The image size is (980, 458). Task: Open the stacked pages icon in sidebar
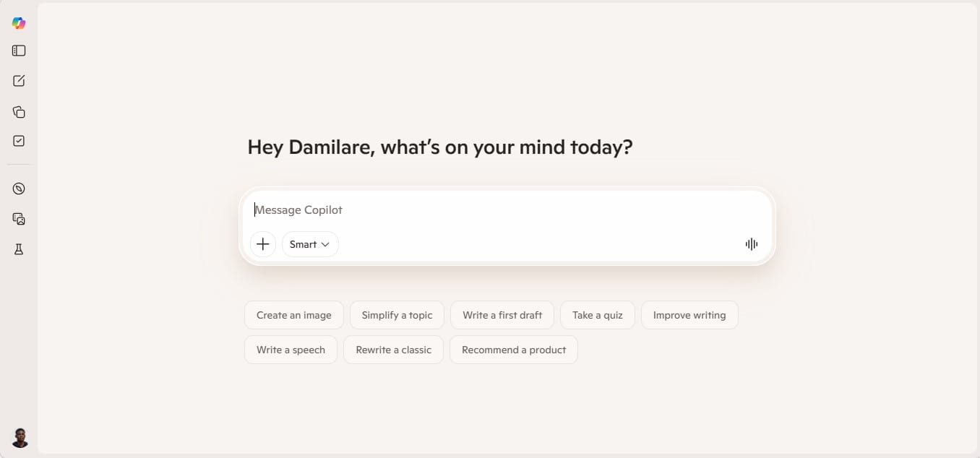[x=19, y=112]
